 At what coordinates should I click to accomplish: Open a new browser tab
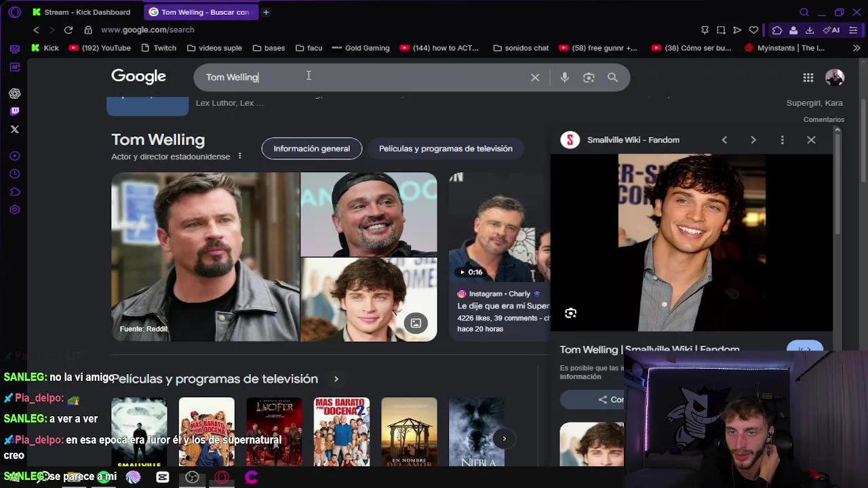point(266,12)
